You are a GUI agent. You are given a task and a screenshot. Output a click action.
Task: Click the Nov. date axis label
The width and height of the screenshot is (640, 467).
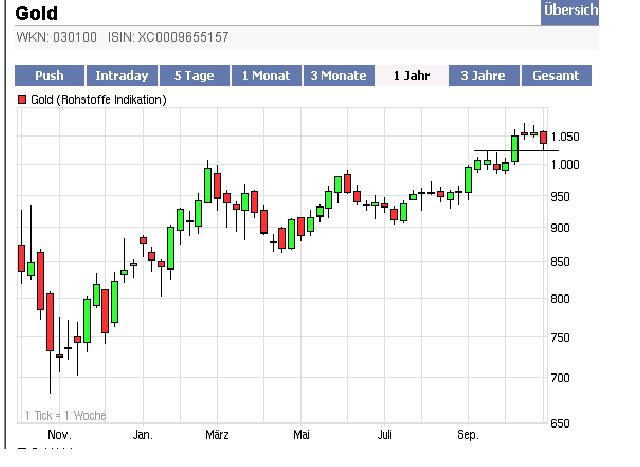[60, 435]
